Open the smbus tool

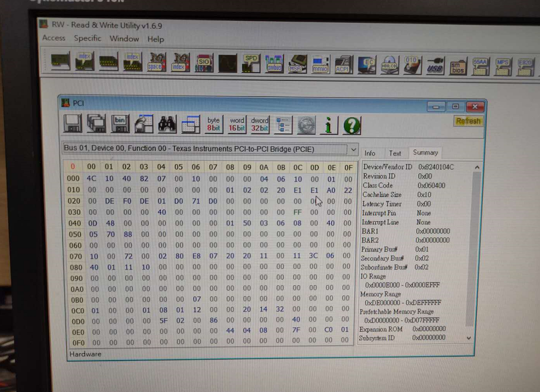pyautogui.click(x=274, y=64)
